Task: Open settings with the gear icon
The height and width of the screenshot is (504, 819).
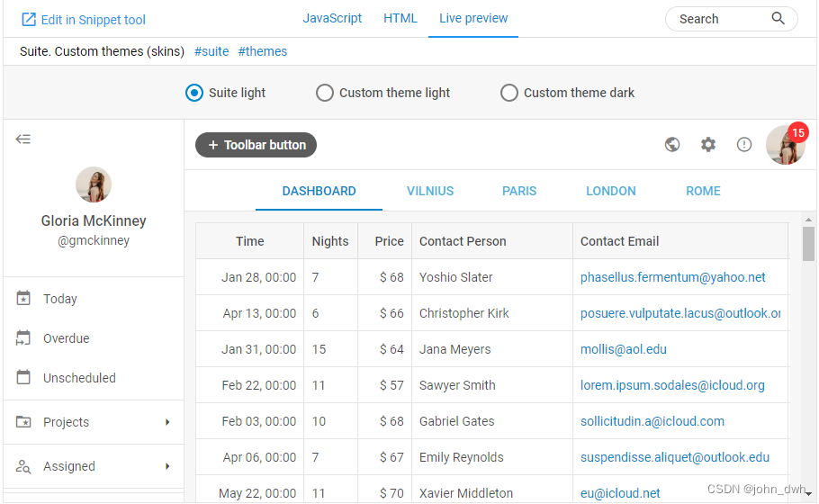Action: 708,144
